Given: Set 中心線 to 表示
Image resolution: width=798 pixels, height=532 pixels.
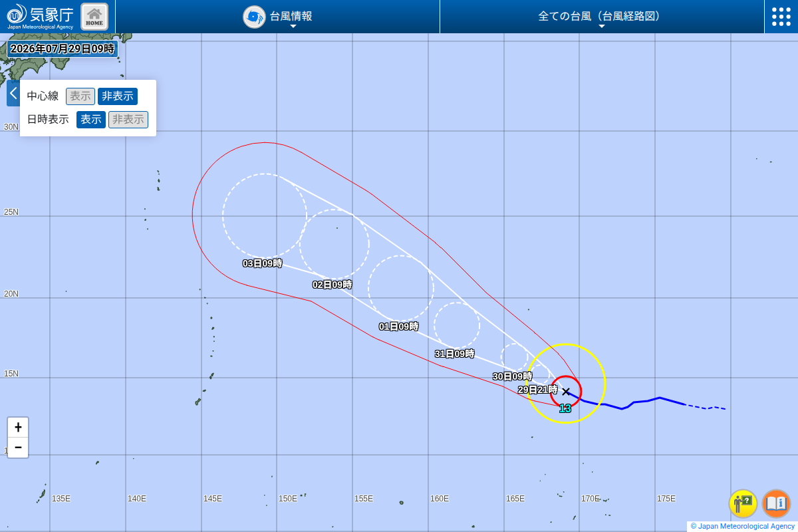Looking at the screenshot, I should 80,96.
